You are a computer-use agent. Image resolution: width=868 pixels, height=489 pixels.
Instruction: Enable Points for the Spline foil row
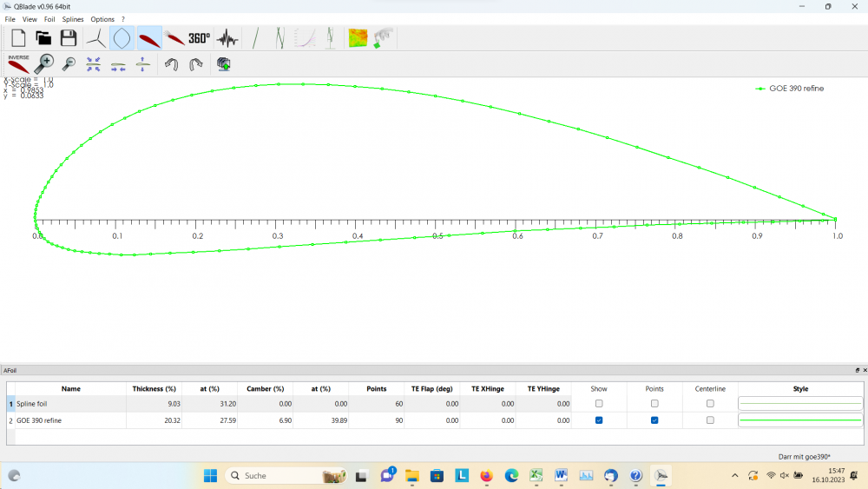coord(654,404)
